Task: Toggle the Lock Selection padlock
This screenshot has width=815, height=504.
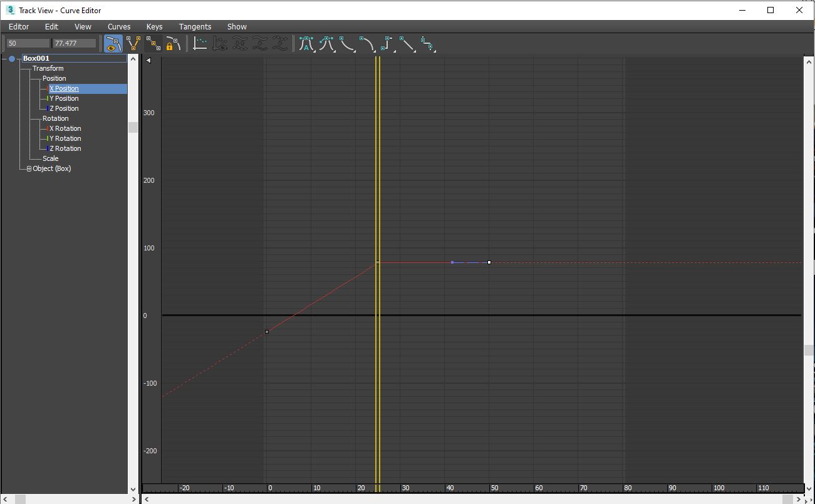Action: [174, 43]
